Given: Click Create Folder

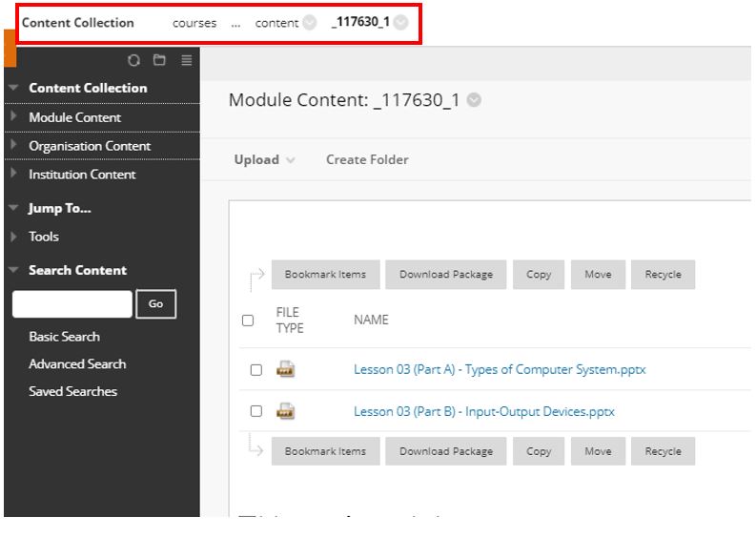Looking at the screenshot, I should pyautogui.click(x=367, y=159).
